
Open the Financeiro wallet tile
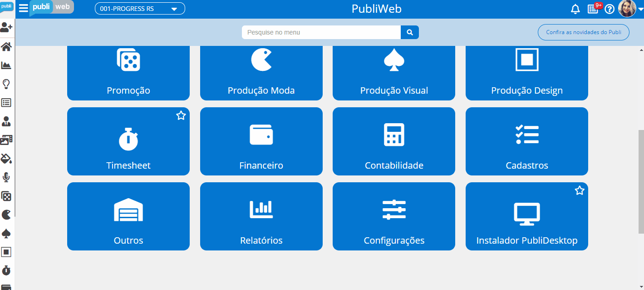(261, 141)
